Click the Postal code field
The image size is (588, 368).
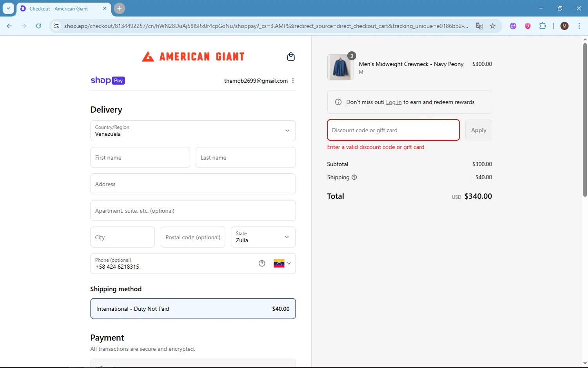click(x=193, y=237)
